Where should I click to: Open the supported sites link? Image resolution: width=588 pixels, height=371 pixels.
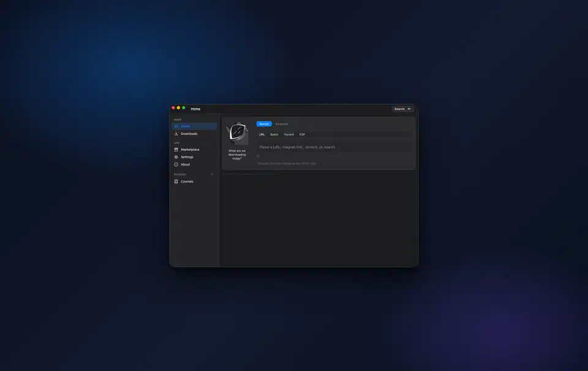288,163
